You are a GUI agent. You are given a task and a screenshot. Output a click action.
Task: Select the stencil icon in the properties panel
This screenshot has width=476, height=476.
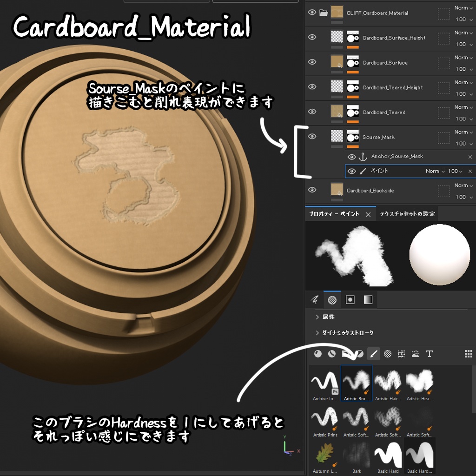(x=350, y=300)
